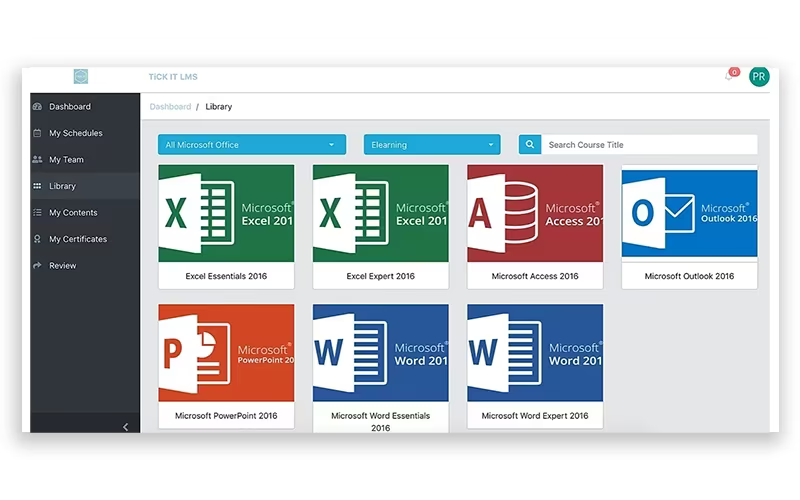The width and height of the screenshot is (800, 500).
Task: Click the TICK IT LMS header title
Action: (x=173, y=77)
